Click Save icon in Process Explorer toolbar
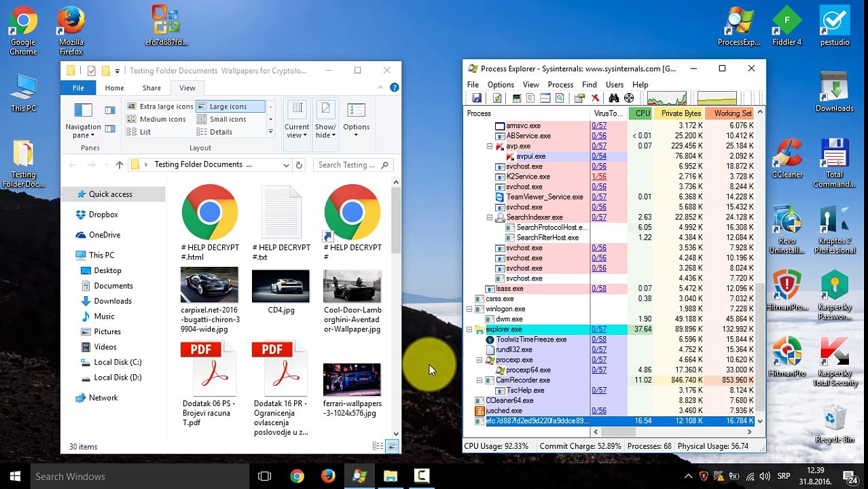The image size is (868, 489). [x=477, y=98]
